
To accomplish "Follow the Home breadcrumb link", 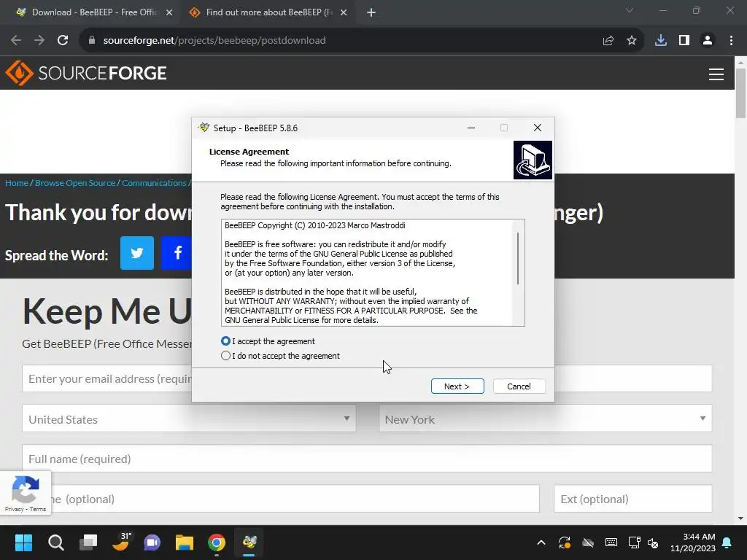I will (x=17, y=183).
